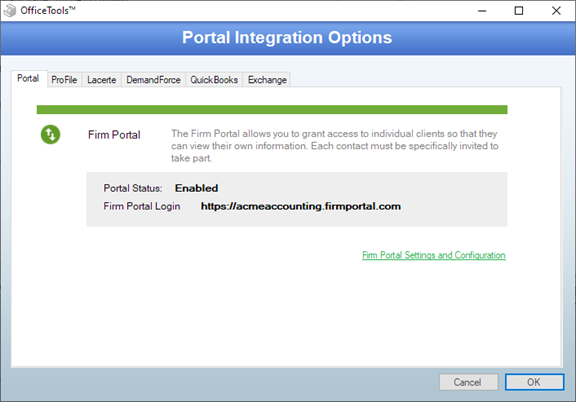This screenshot has width=576, height=402.
Task: Maximize the OfficeTools window
Action: tap(519, 11)
